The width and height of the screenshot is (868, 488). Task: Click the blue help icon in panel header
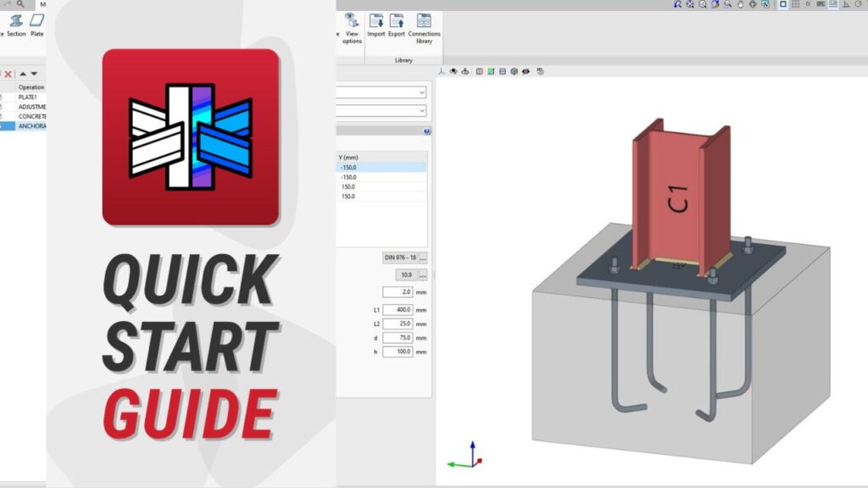426,131
